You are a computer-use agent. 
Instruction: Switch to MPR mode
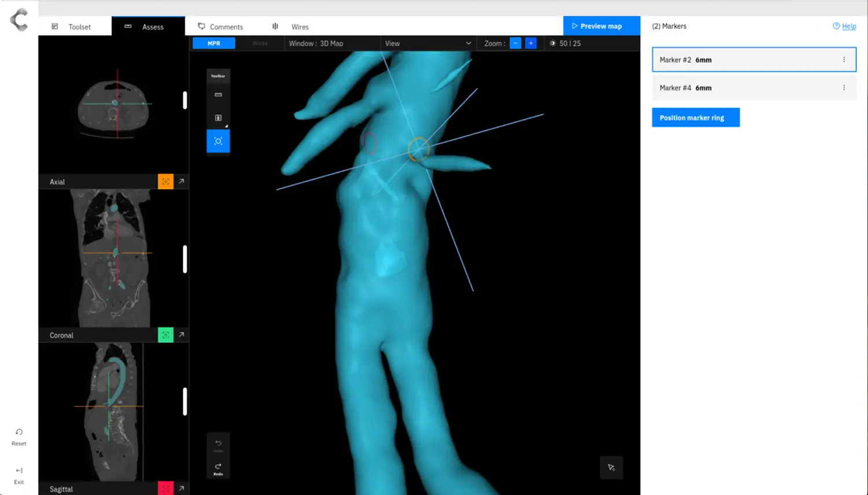point(214,43)
